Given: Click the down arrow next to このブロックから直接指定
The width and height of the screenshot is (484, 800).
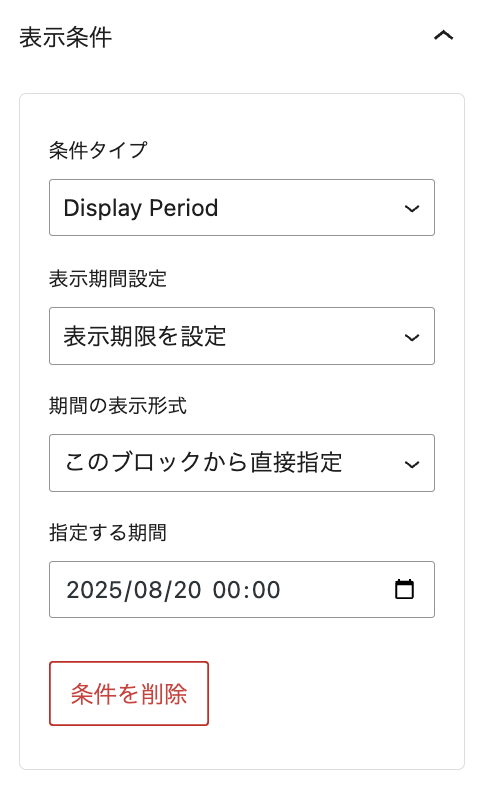Looking at the screenshot, I should [412, 464].
